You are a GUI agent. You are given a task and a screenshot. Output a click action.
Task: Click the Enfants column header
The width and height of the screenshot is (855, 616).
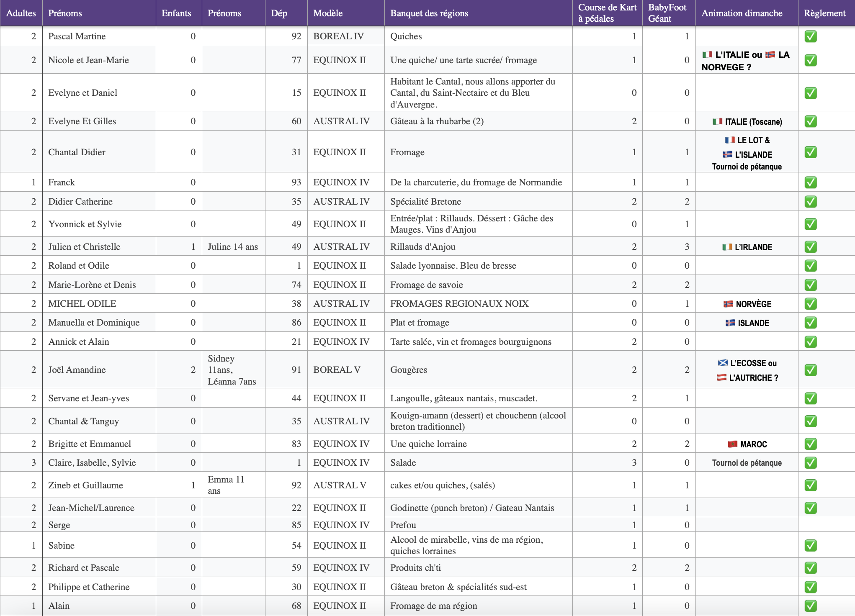(179, 13)
